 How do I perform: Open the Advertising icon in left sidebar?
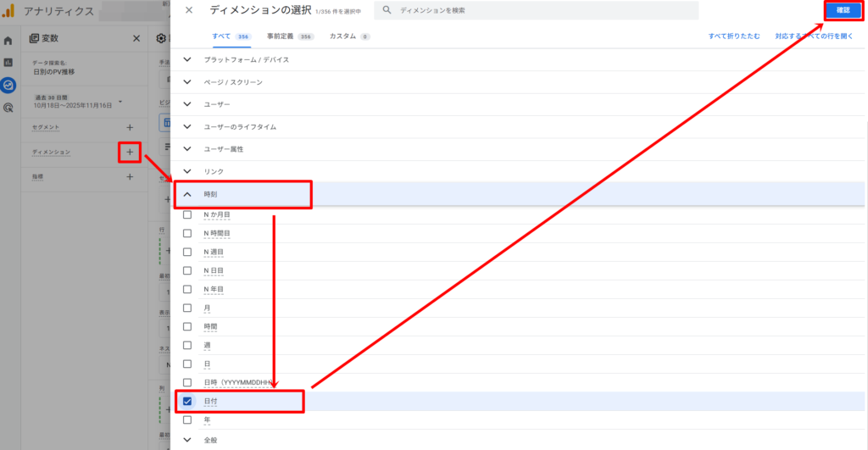point(8,108)
